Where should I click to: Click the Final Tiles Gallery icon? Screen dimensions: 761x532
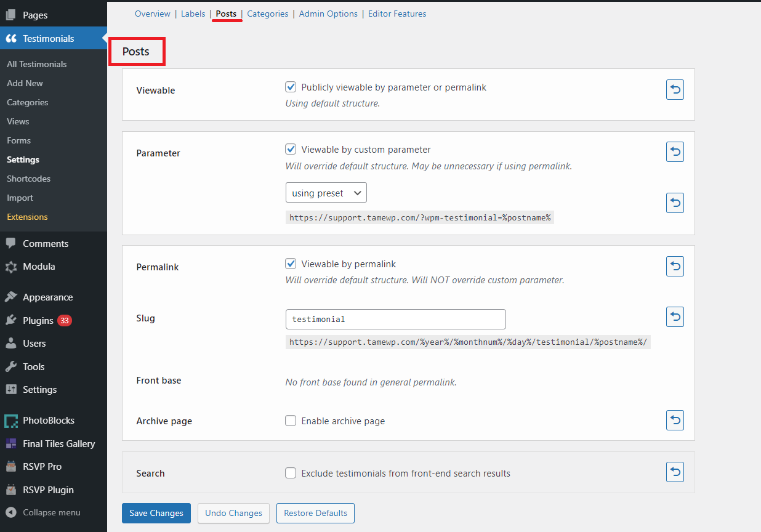coord(11,443)
